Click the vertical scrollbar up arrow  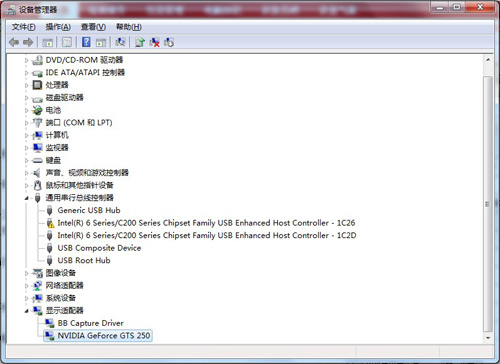click(488, 60)
